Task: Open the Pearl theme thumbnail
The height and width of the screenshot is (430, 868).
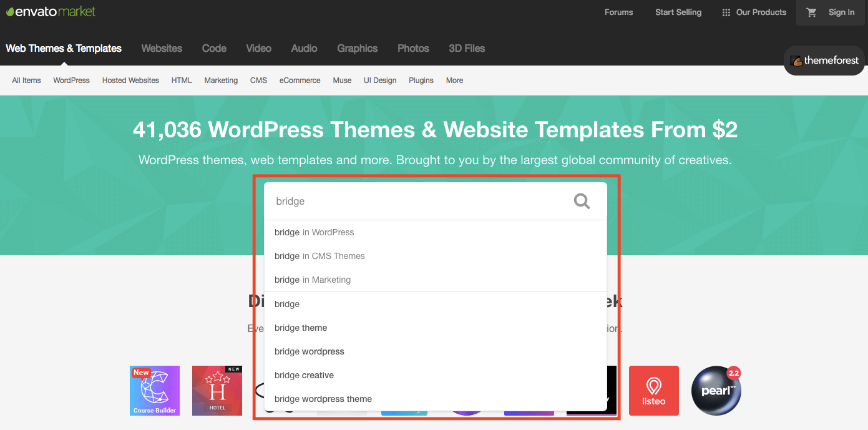Action: point(716,391)
